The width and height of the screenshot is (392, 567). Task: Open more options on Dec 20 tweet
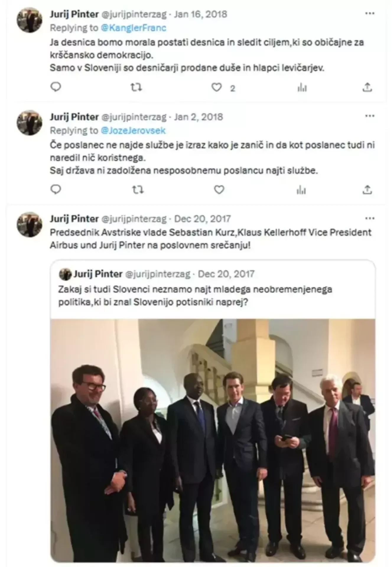pyautogui.click(x=370, y=219)
